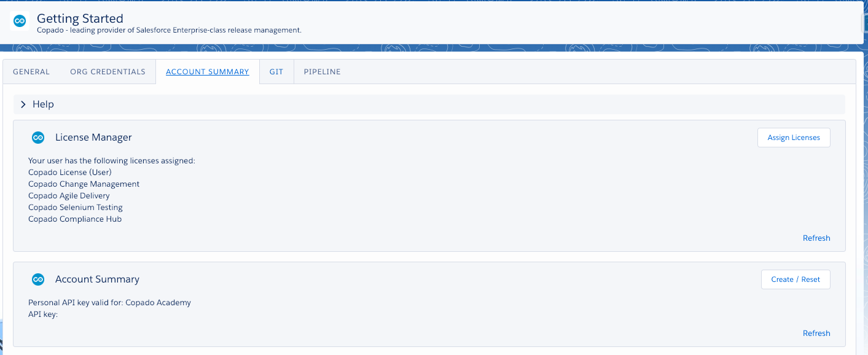
Task: Click the Personal API key valid for line
Action: [x=109, y=303]
